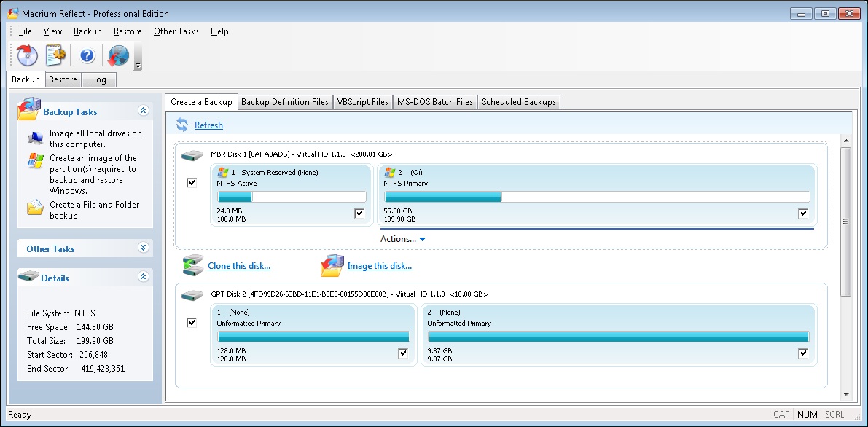Collapse the Details panel
Screen dimensions: 868x427
[x=144, y=276]
